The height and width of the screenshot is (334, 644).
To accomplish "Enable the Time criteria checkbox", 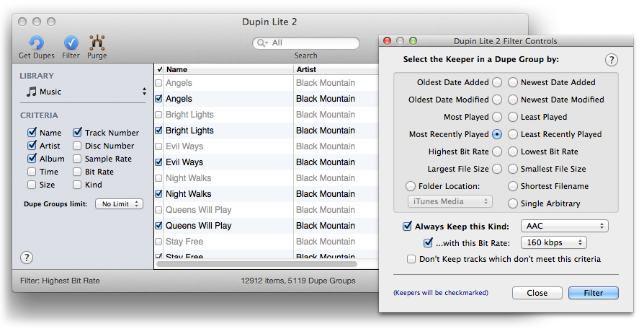I will [x=32, y=172].
